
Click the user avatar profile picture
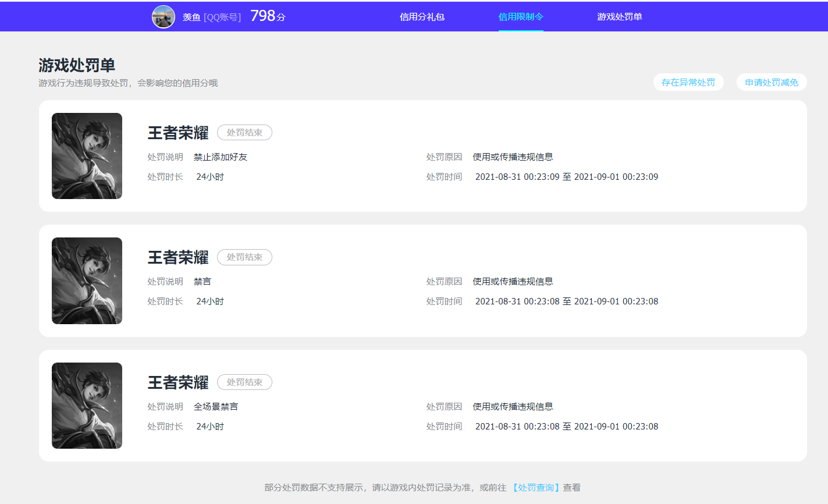click(164, 16)
